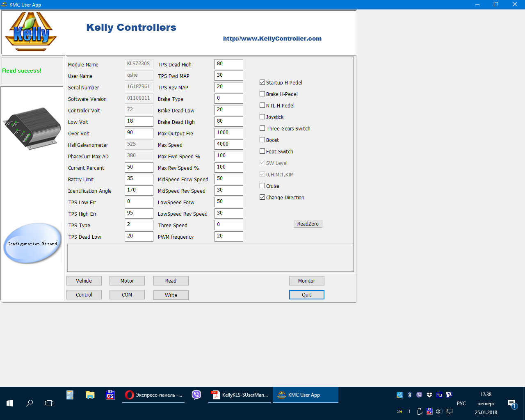This screenshot has width=525, height=420.
Task: Open the Windows Start menu
Action: click(10, 403)
